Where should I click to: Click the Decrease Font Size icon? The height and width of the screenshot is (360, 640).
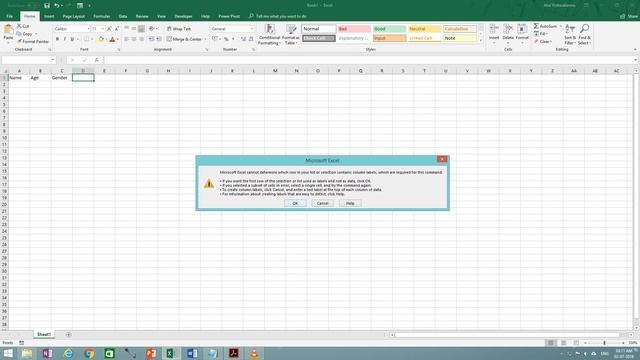coord(117,29)
